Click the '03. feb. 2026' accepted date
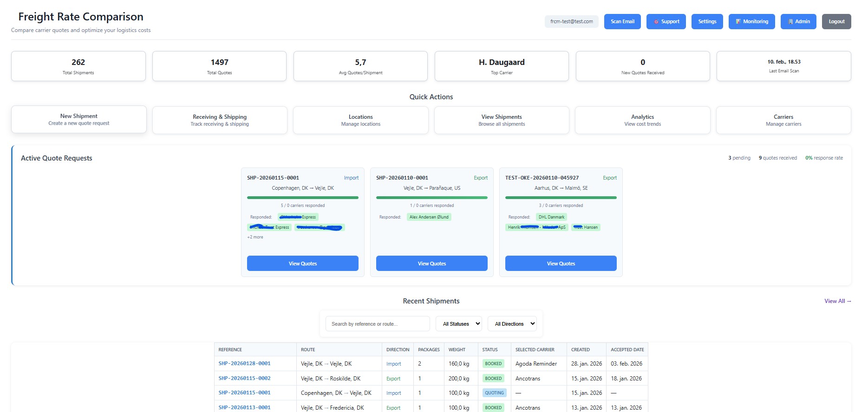 pyautogui.click(x=627, y=364)
